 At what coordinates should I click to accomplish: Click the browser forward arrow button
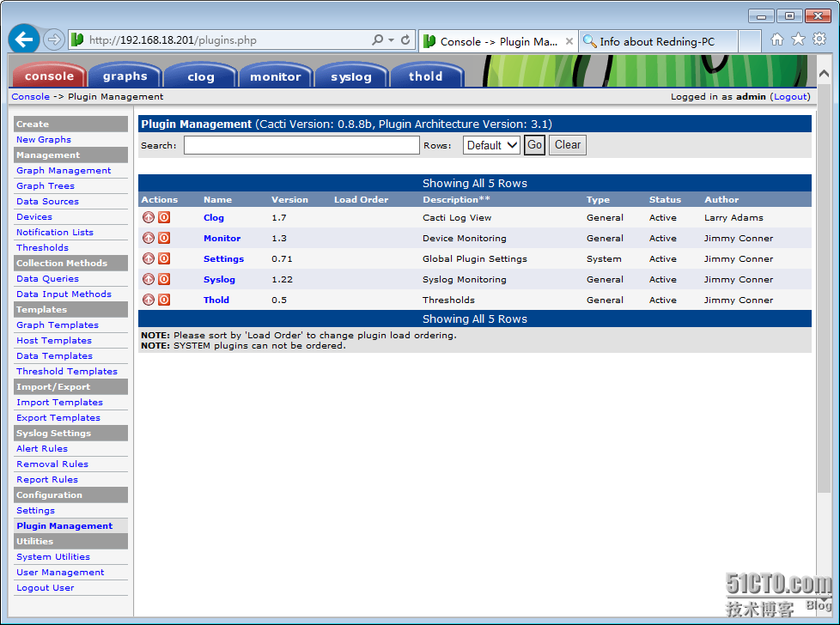[53, 39]
